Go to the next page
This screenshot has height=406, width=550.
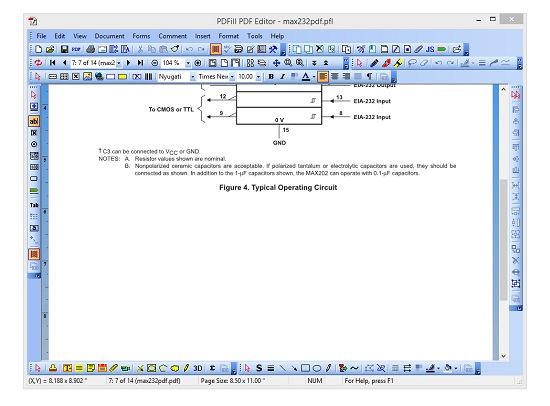pyautogui.click(x=128, y=63)
